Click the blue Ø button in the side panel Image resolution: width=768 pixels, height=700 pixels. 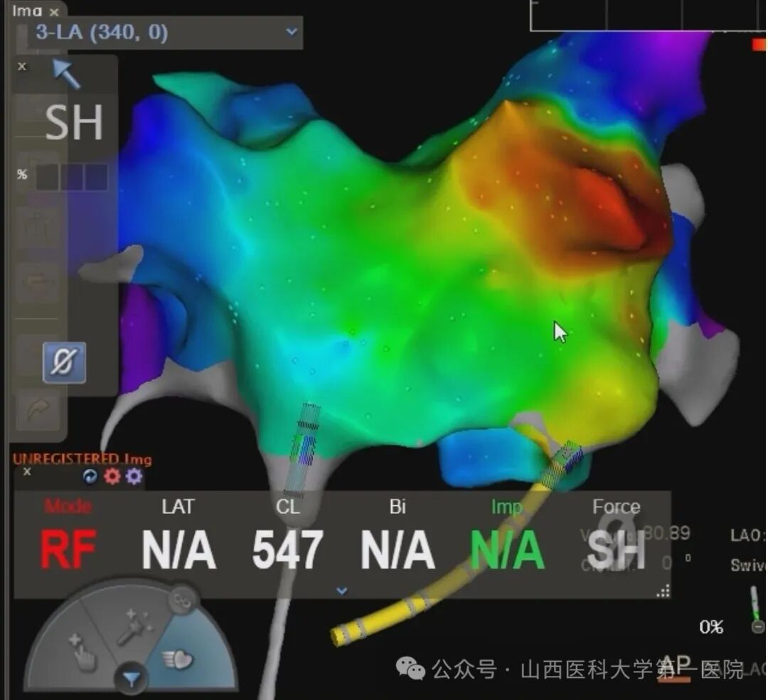(64, 362)
